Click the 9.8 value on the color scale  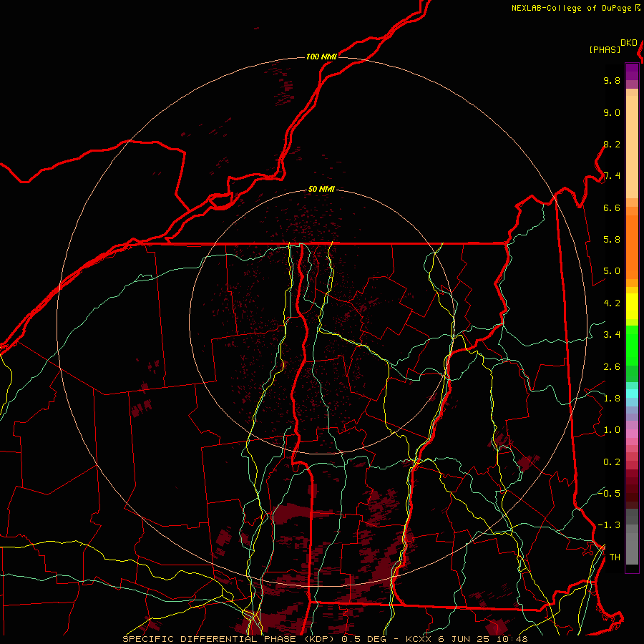point(612,80)
